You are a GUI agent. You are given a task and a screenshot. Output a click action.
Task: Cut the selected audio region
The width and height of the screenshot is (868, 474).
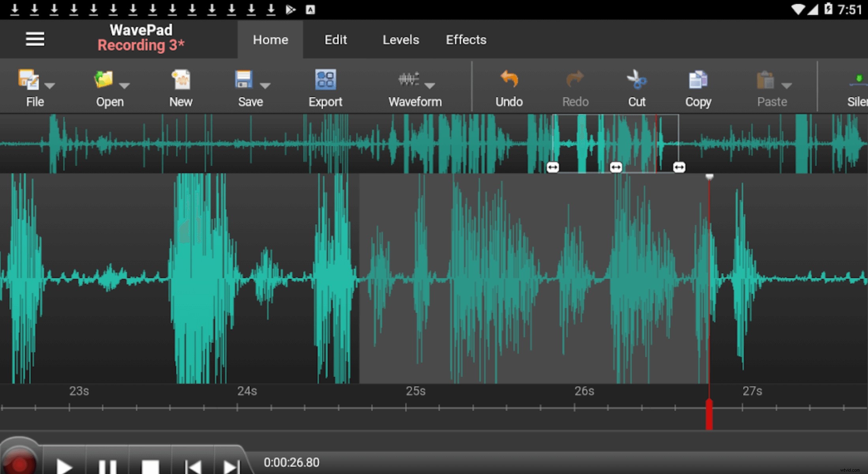pos(636,79)
